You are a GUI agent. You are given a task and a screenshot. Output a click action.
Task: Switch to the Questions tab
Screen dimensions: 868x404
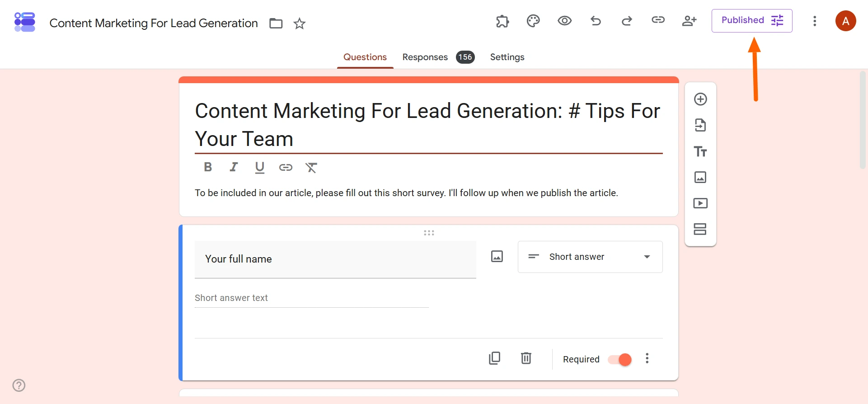tap(365, 57)
